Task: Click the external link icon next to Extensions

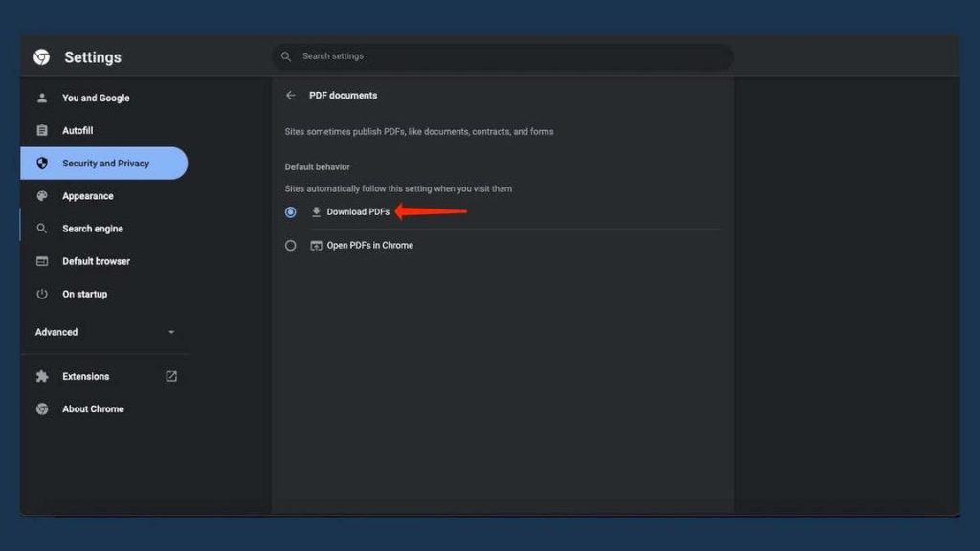Action: point(171,376)
